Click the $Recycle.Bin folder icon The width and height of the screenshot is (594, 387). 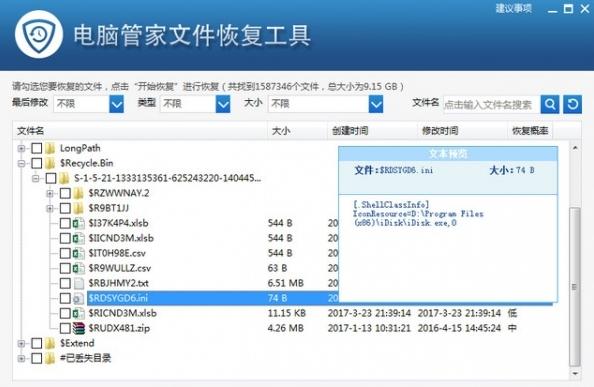tap(50, 163)
